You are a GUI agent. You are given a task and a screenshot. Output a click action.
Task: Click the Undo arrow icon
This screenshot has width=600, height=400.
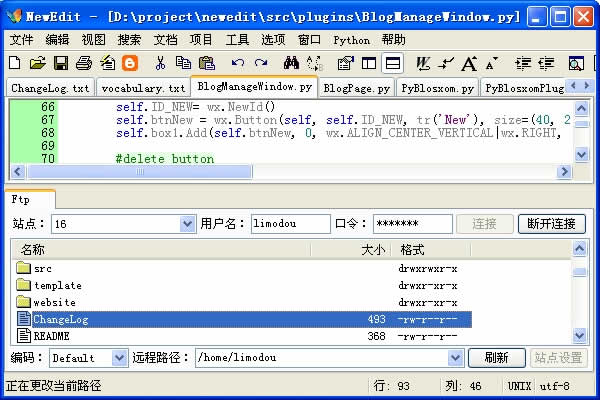click(235, 63)
